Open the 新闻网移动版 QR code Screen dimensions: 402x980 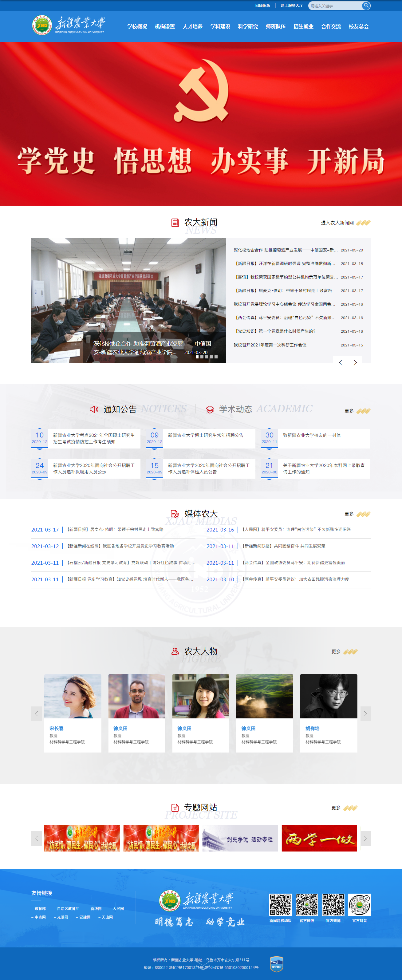point(280,904)
